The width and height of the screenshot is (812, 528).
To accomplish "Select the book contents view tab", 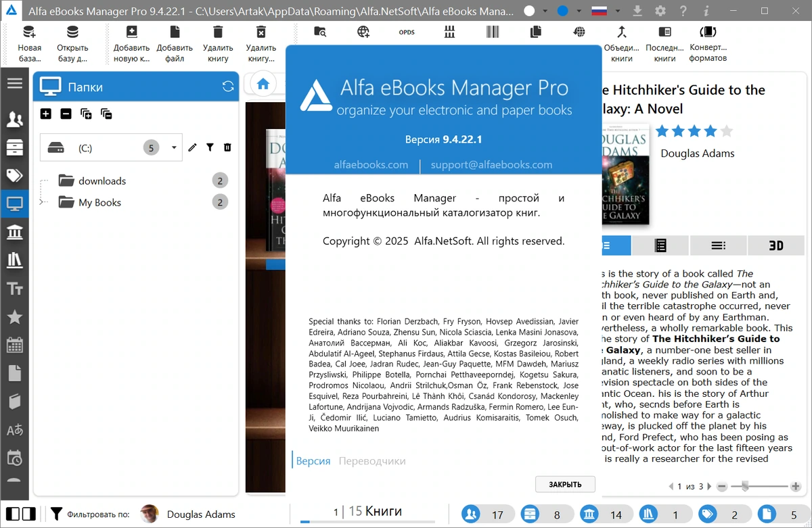I will 660,245.
